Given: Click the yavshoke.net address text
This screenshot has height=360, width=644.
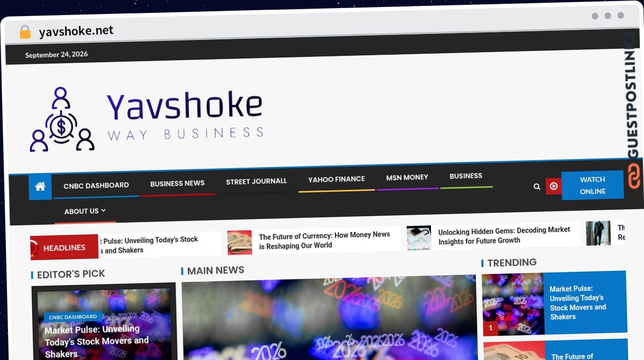Looking at the screenshot, I should [x=76, y=31].
